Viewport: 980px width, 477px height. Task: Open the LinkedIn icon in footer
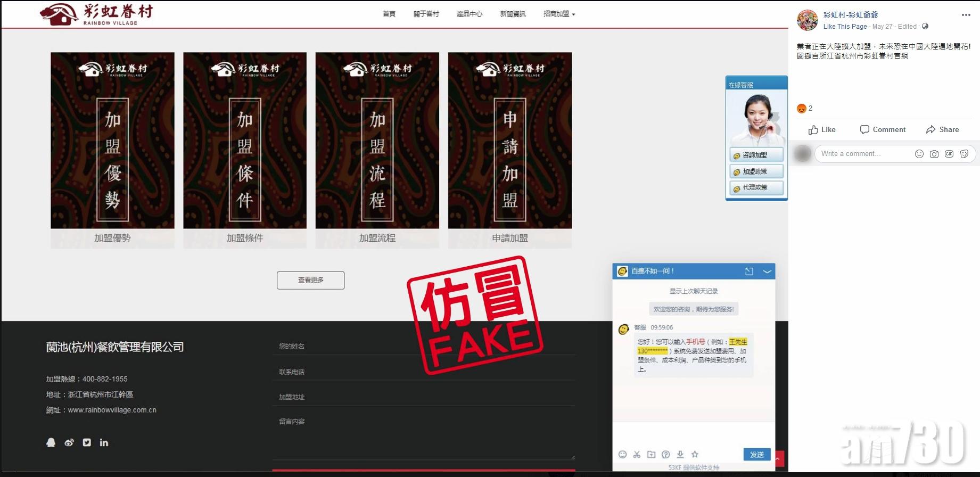coord(104,442)
